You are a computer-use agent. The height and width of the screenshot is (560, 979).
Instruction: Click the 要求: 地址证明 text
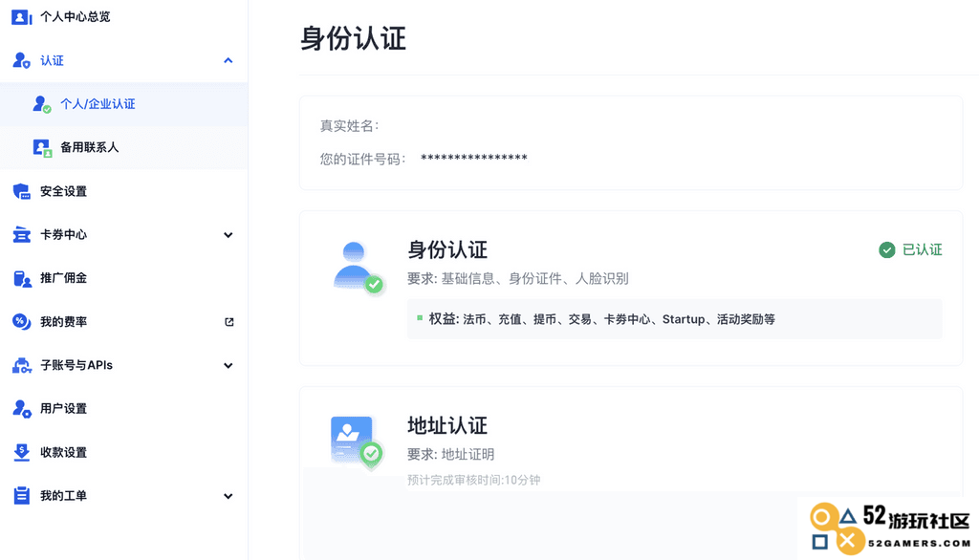pos(451,455)
